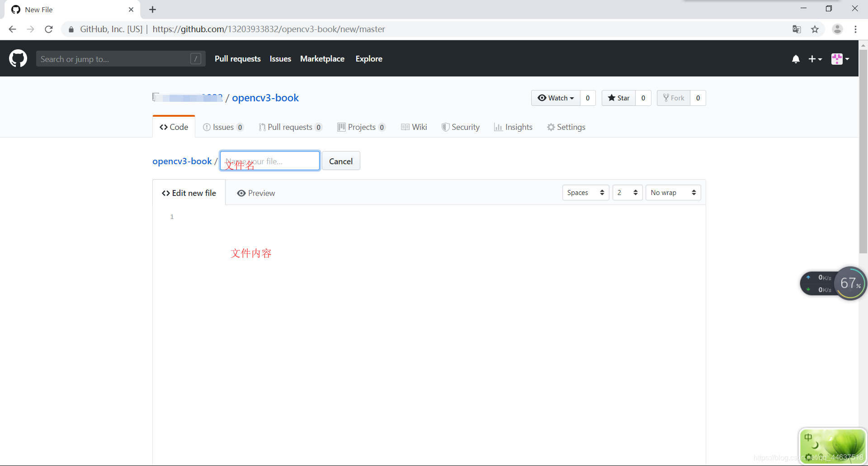This screenshot has width=868, height=466.
Task: Reload the page
Action: click(x=49, y=29)
